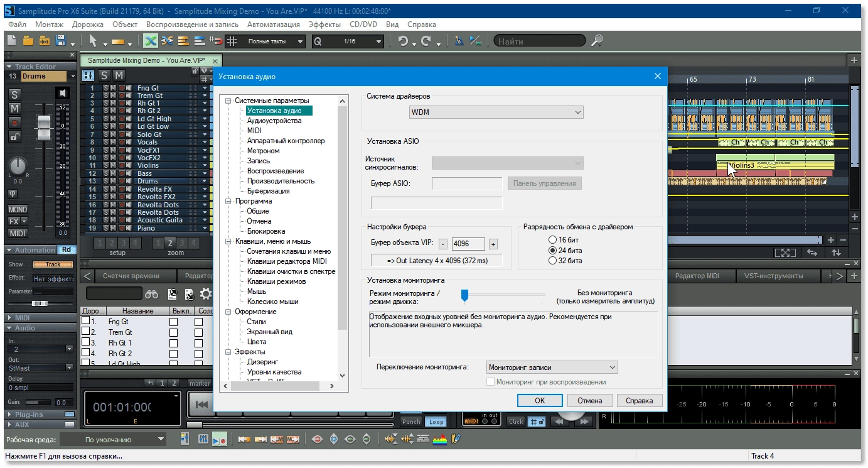Open the Система драйверов WDM dropdown
The image size is (868, 468).
click(495, 112)
